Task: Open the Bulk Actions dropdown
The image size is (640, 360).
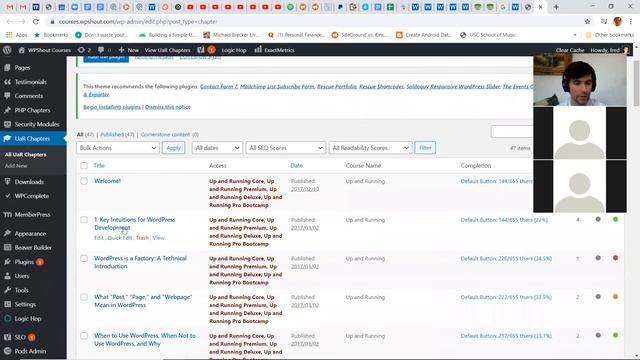Action: click(x=118, y=148)
